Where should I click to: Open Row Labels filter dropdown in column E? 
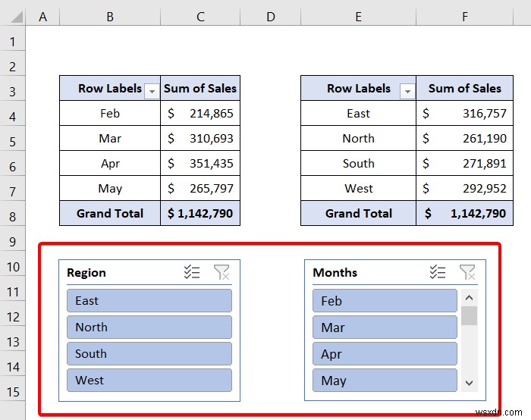pyautogui.click(x=408, y=92)
